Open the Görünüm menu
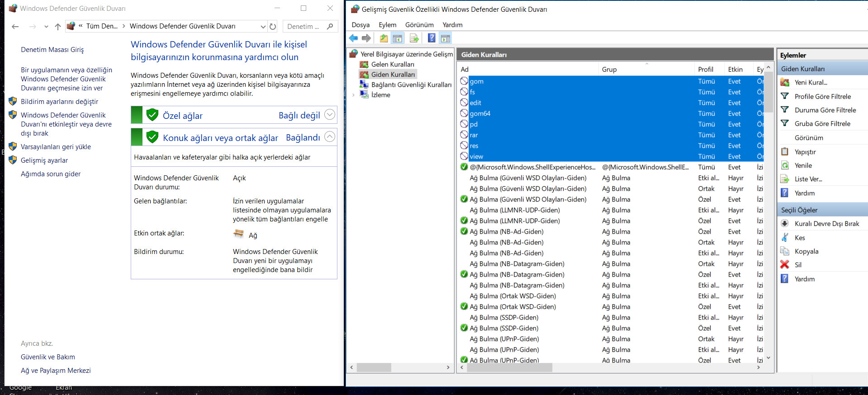 tap(419, 25)
